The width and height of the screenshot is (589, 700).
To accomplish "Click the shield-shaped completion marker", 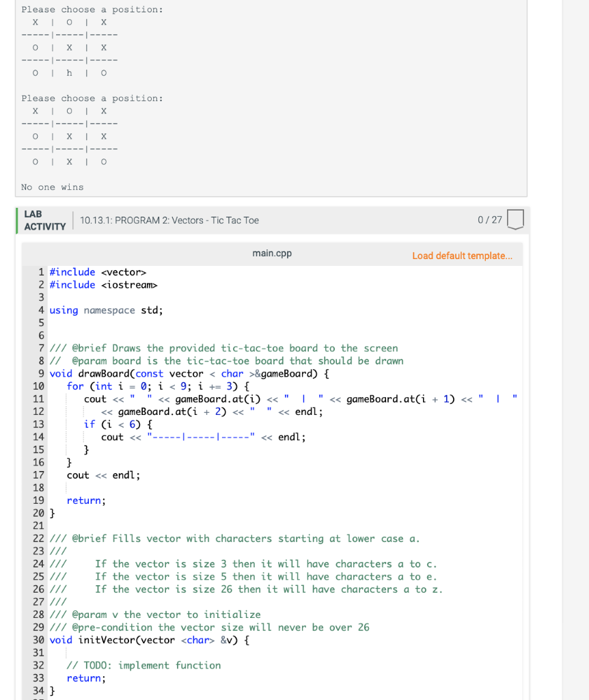I will click(x=515, y=219).
